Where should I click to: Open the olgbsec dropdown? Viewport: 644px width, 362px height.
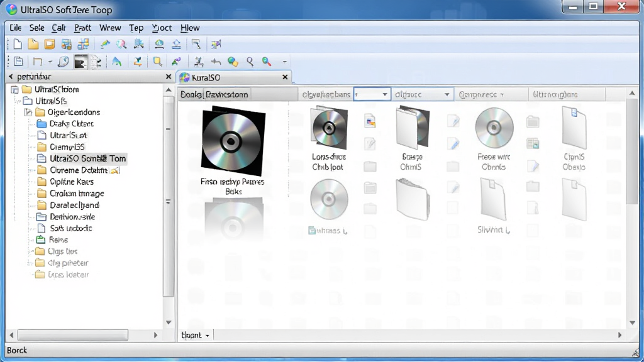422,94
